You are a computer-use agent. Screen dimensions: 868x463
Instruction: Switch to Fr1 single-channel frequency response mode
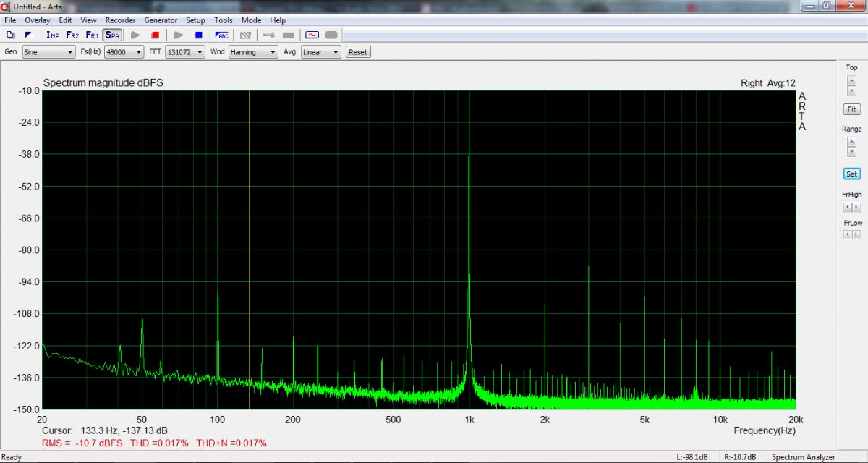click(x=92, y=35)
